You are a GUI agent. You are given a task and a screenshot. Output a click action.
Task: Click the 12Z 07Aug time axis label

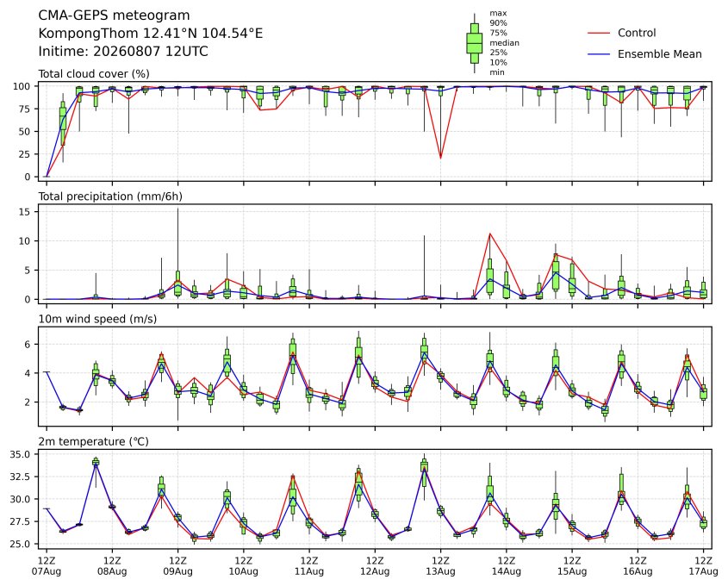point(46,566)
